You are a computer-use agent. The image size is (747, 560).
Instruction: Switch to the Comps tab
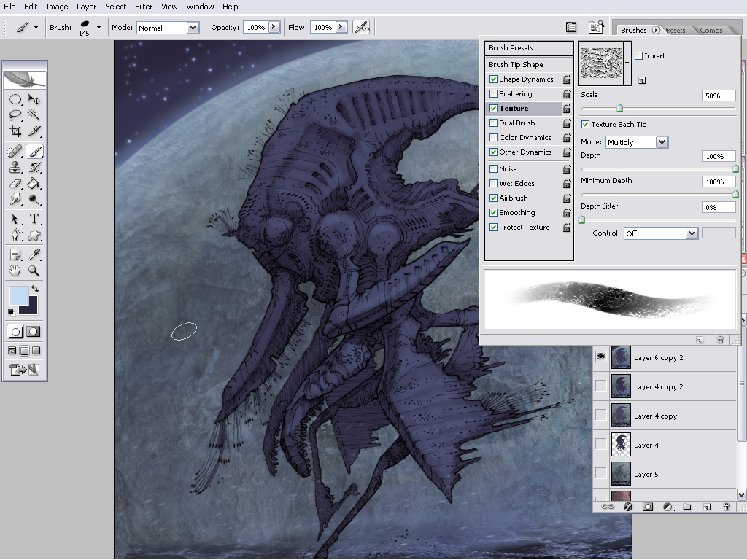(x=711, y=30)
